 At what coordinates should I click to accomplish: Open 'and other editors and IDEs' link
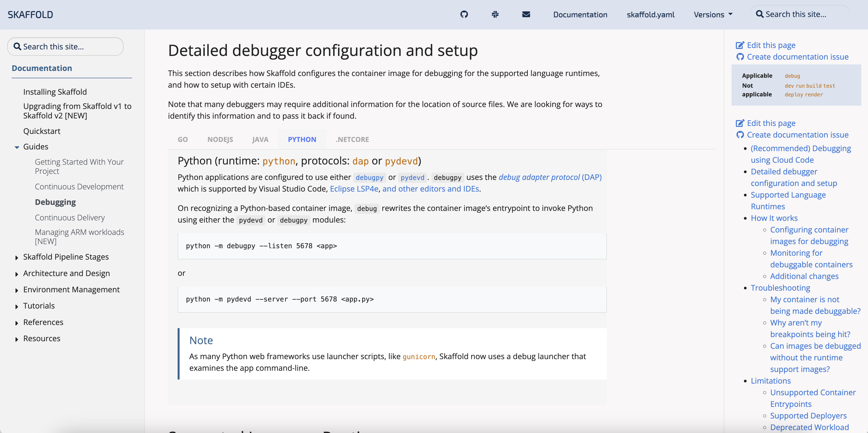(x=431, y=189)
